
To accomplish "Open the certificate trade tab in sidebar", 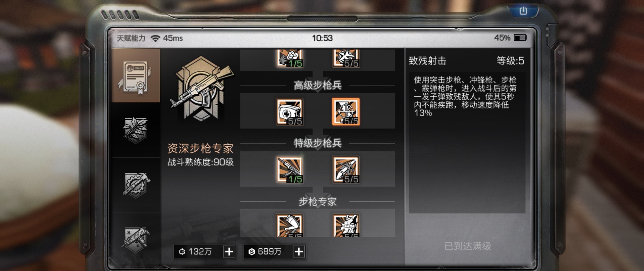I will pos(136,75).
